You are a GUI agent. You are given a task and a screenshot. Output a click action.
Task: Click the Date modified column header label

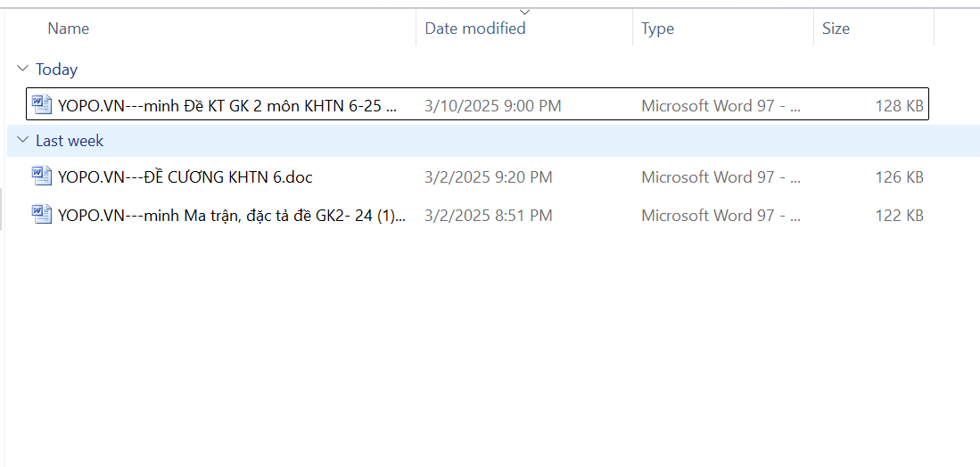pyautogui.click(x=475, y=29)
